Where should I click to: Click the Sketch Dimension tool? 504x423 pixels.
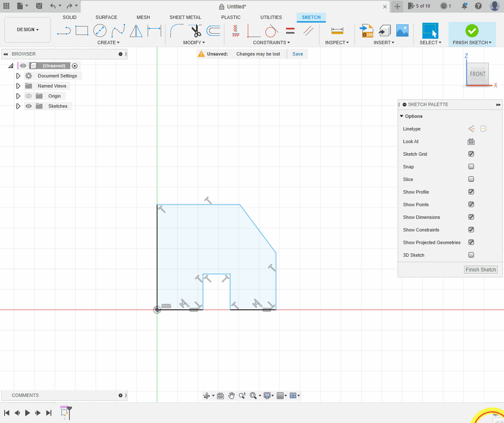point(154,31)
